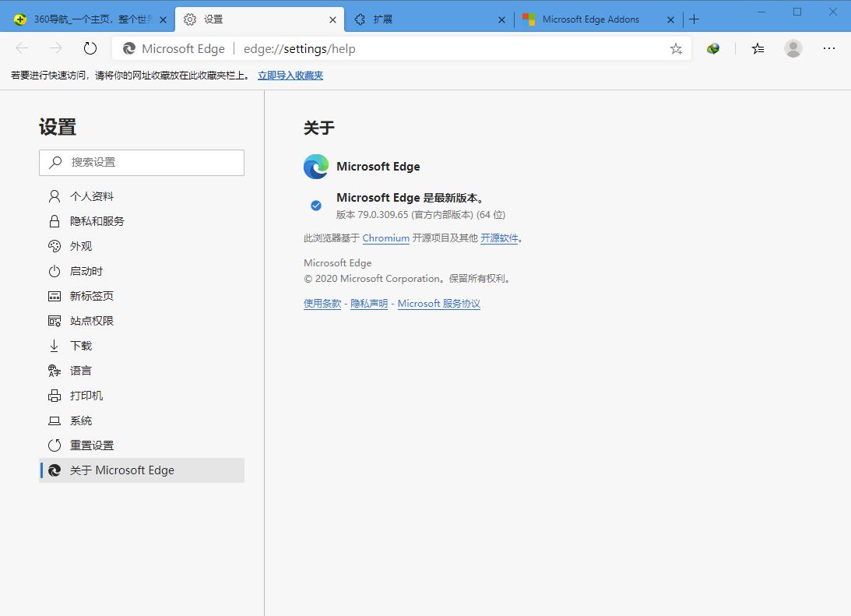Click the Chromium link
The width and height of the screenshot is (851, 616).
[x=386, y=238]
